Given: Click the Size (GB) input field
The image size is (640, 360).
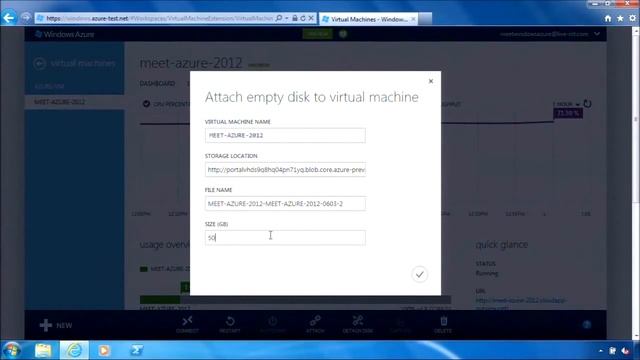Looking at the screenshot, I should 285,238.
